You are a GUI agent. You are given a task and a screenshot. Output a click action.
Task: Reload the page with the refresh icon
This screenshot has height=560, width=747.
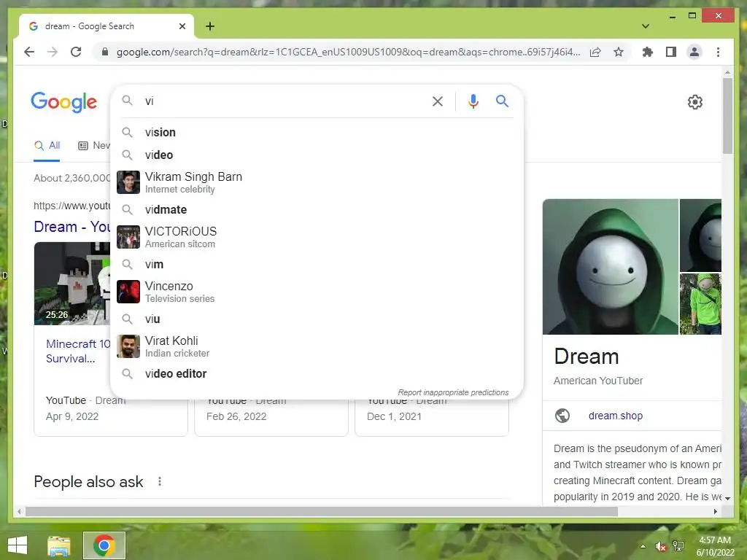(x=76, y=52)
